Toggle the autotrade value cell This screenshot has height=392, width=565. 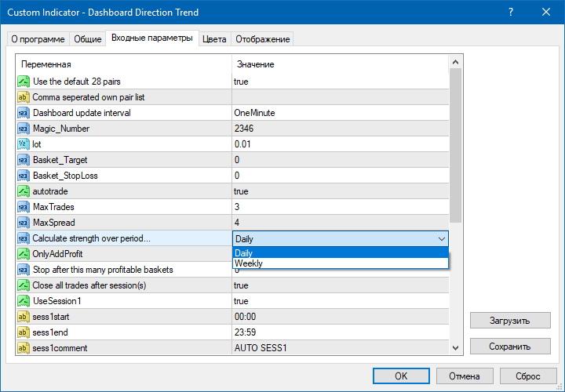coord(340,191)
